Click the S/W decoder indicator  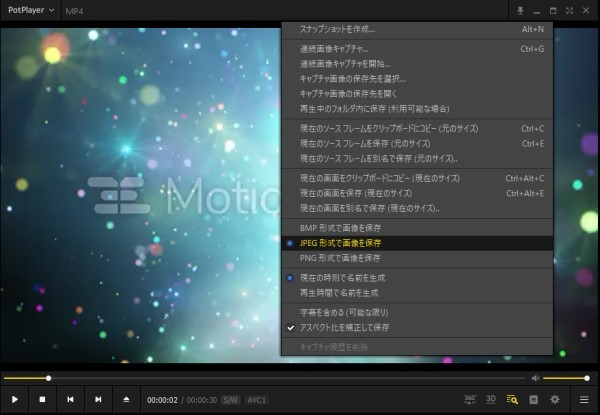pos(230,400)
